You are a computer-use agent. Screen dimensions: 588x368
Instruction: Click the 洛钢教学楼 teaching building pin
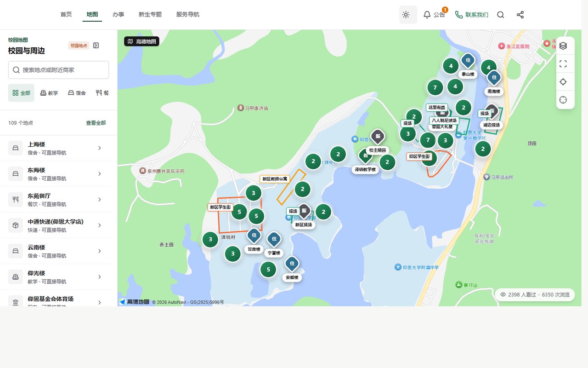pos(366,156)
